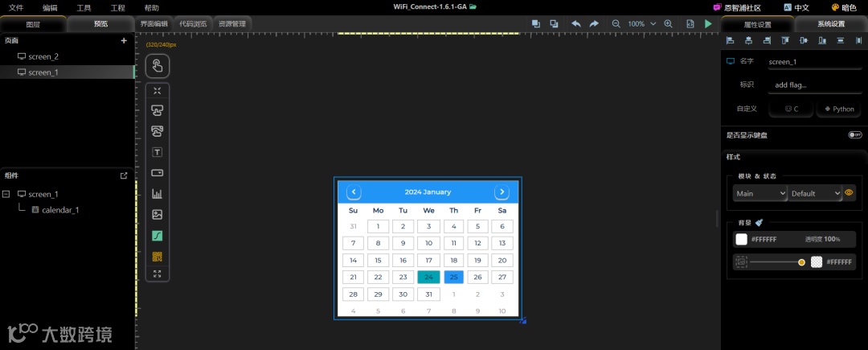Open the 文件 menu

(16, 8)
